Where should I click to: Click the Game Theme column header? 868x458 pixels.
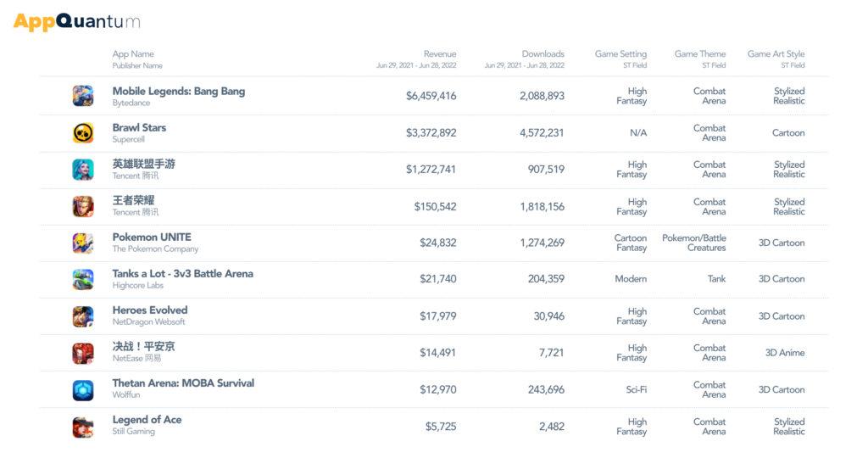699,53
